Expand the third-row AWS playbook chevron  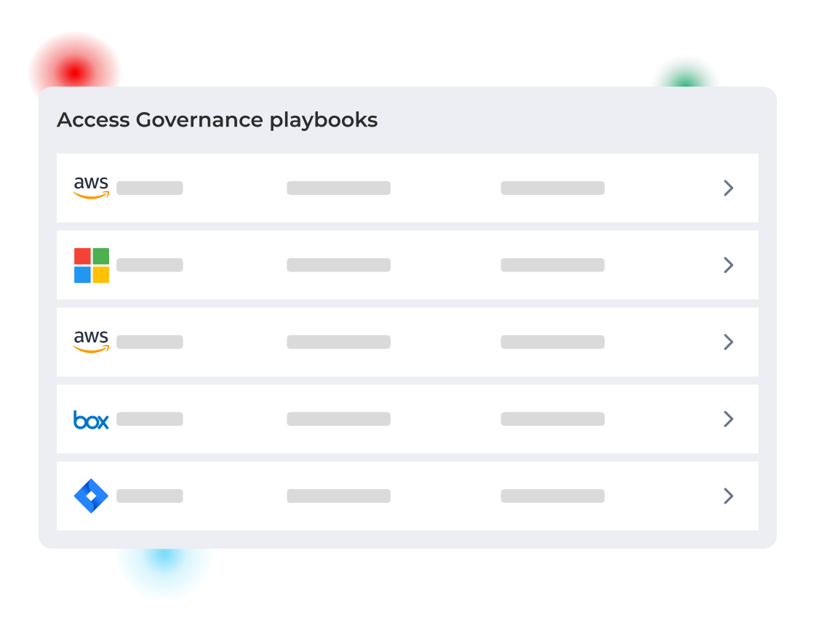(728, 342)
